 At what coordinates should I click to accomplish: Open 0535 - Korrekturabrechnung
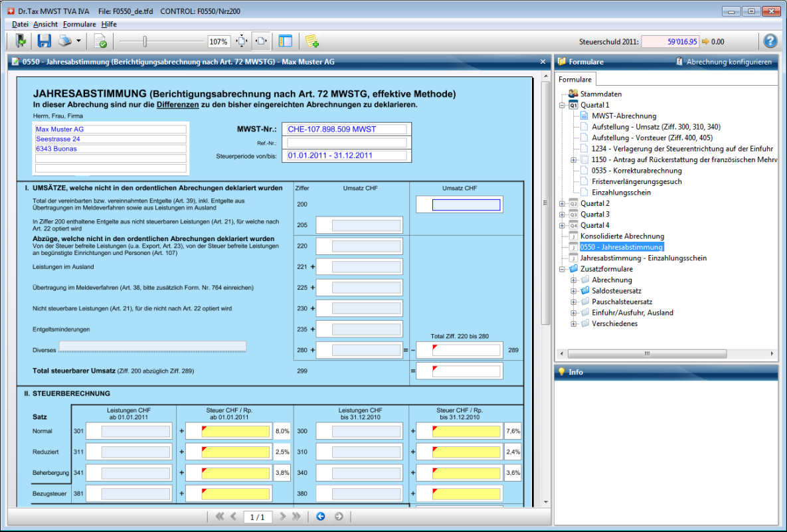[x=636, y=171]
